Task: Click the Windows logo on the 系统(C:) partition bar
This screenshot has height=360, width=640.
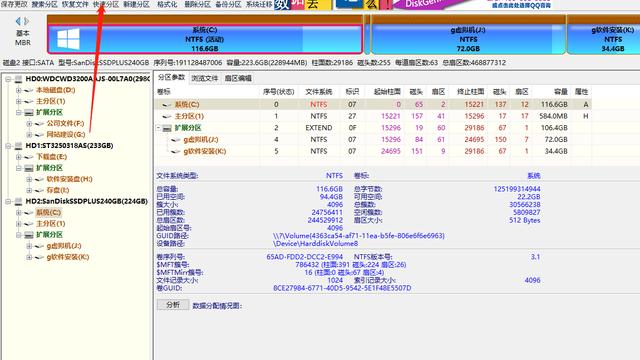Action: (68, 39)
